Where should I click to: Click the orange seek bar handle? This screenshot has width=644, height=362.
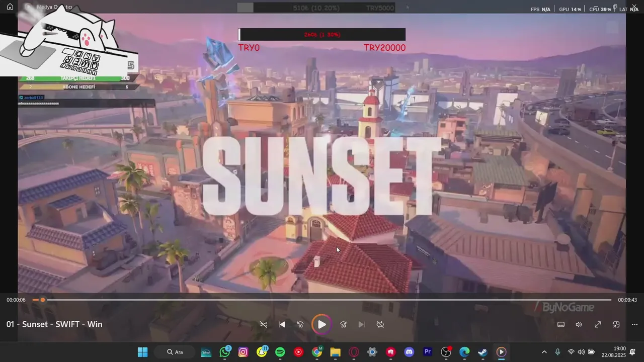coord(43,300)
